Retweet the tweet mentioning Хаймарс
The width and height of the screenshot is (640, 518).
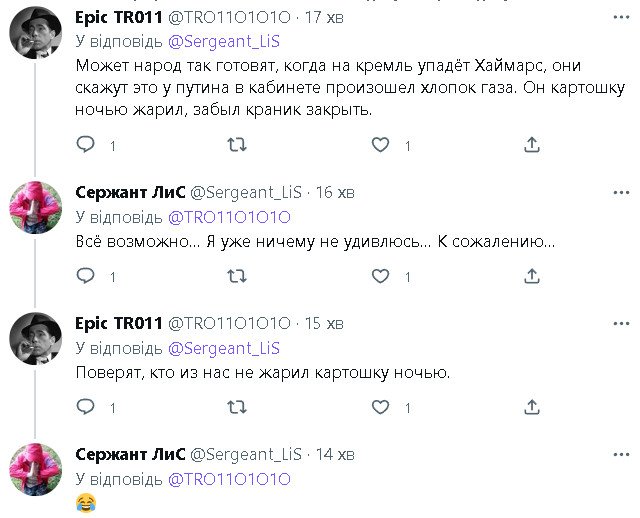tap(237, 145)
